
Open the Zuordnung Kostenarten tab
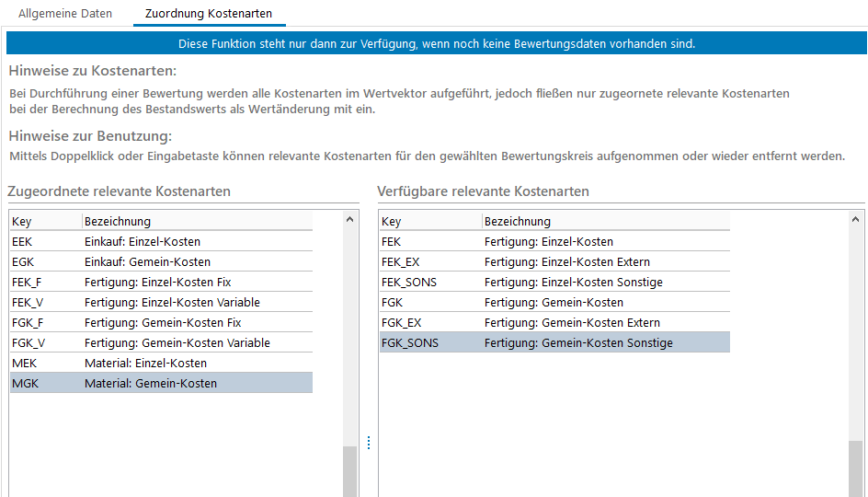(208, 14)
